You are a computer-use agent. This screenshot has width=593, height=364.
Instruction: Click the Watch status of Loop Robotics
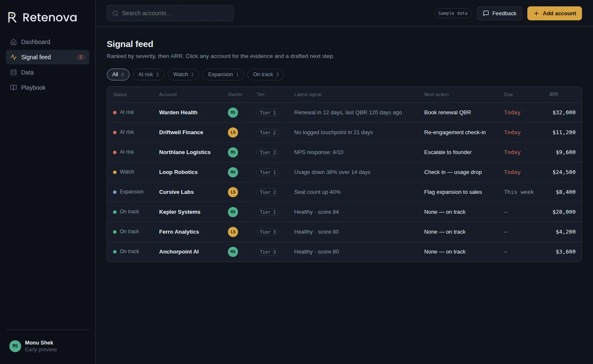[124, 172]
